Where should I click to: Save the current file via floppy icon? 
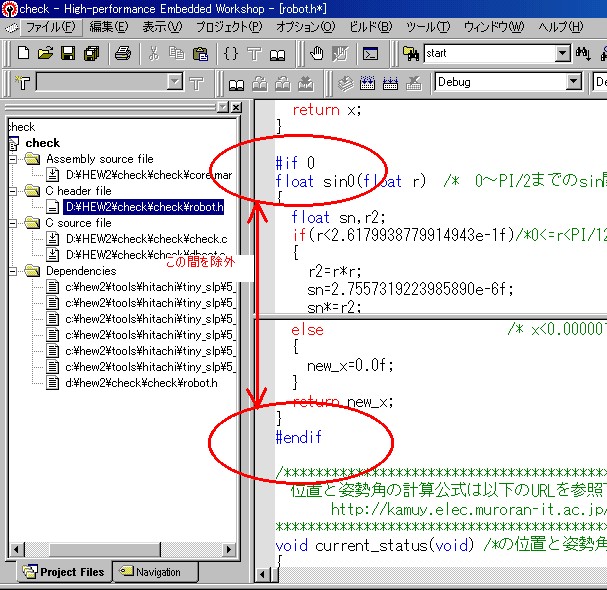[x=69, y=53]
